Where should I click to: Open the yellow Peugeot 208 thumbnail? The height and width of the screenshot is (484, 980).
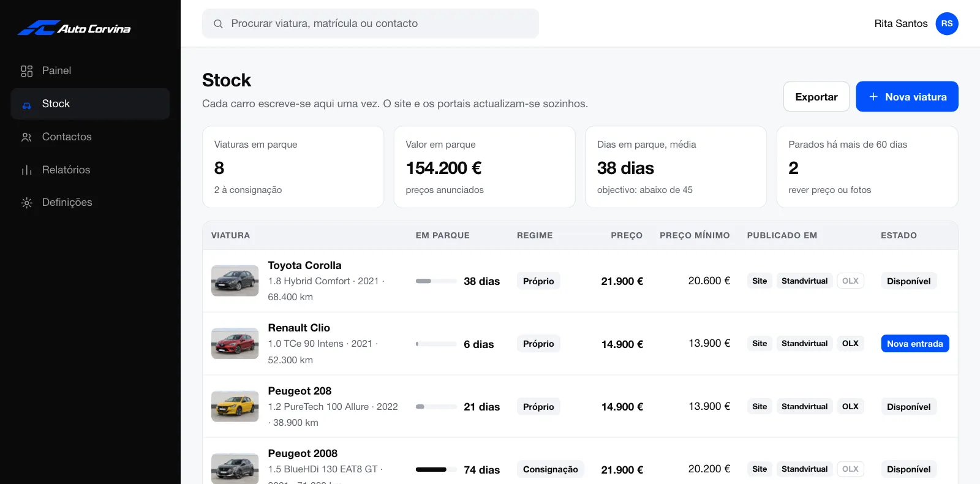235,407
